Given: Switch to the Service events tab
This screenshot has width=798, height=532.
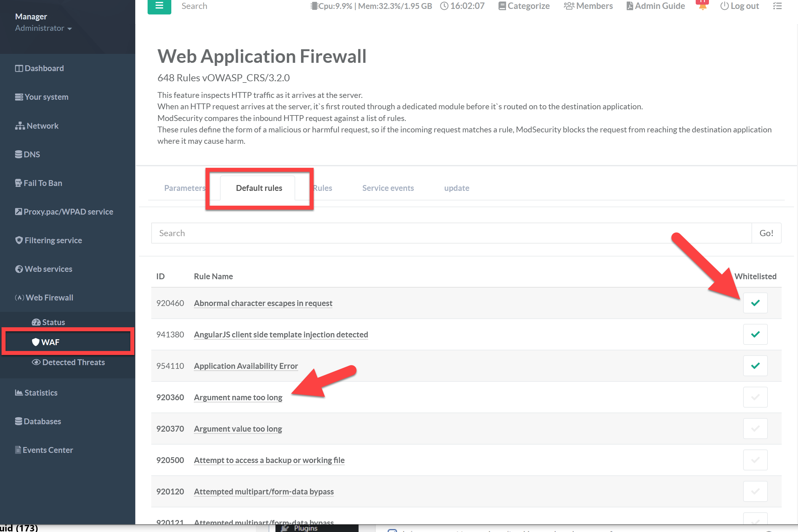Looking at the screenshot, I should pyautogui.click(x=388, y=188).
